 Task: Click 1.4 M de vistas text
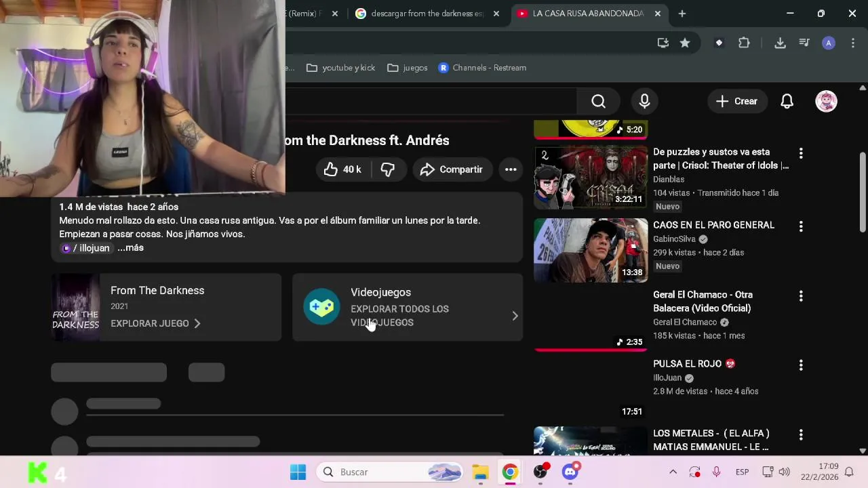(x=90, y=207)
